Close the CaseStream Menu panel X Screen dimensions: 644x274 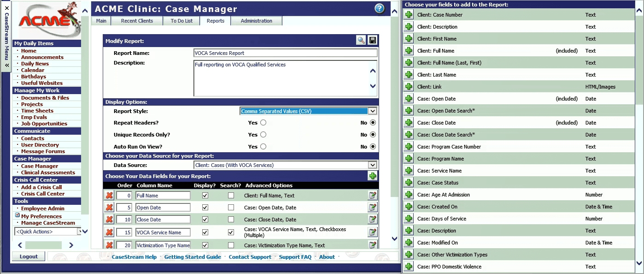click(x=7, y=8)
